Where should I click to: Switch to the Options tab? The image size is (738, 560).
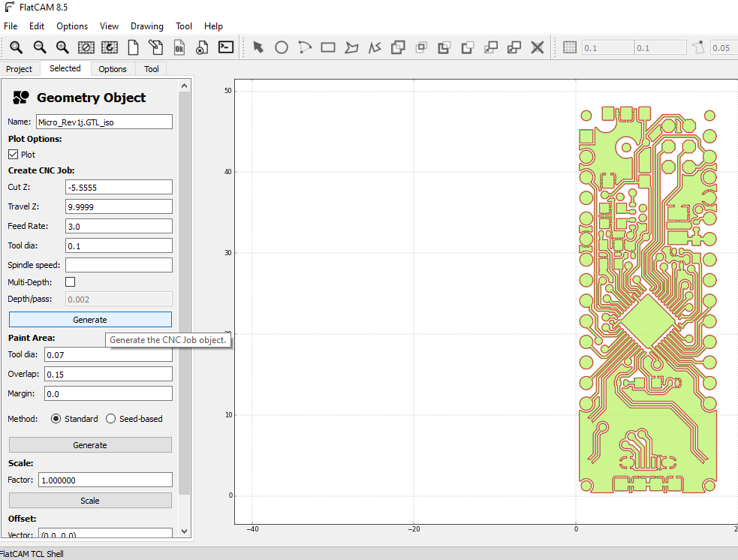point(113,69)
